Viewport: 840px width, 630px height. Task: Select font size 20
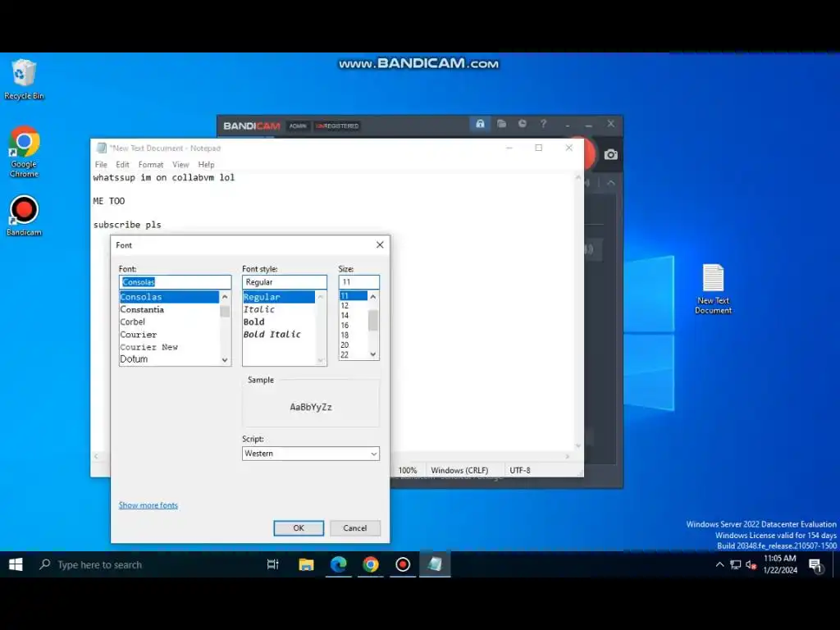(x=354, y=345)
